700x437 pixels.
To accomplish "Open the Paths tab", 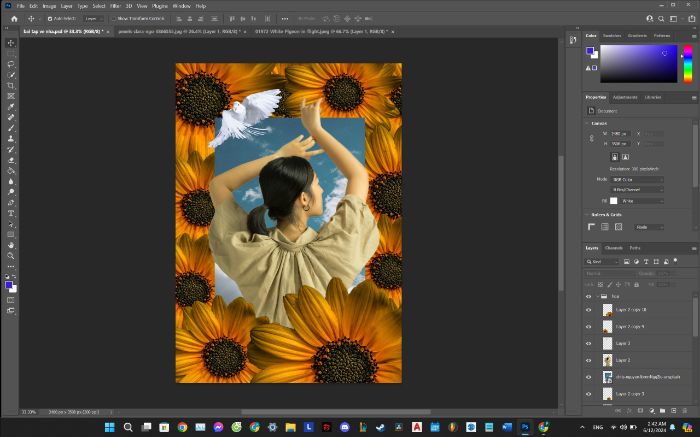I will click(x=635, y=248).
